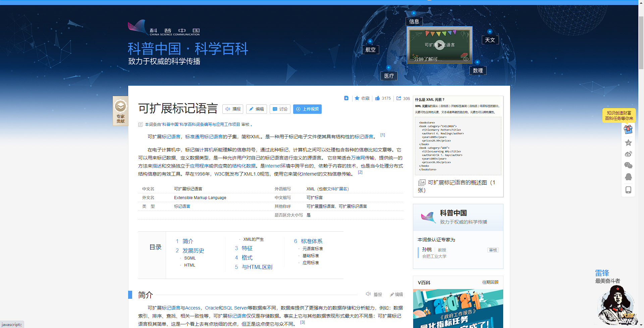This screenshot has width=644, height=328.
Task: Open the XML的产生 catalog entry
Action: (254, 239)
